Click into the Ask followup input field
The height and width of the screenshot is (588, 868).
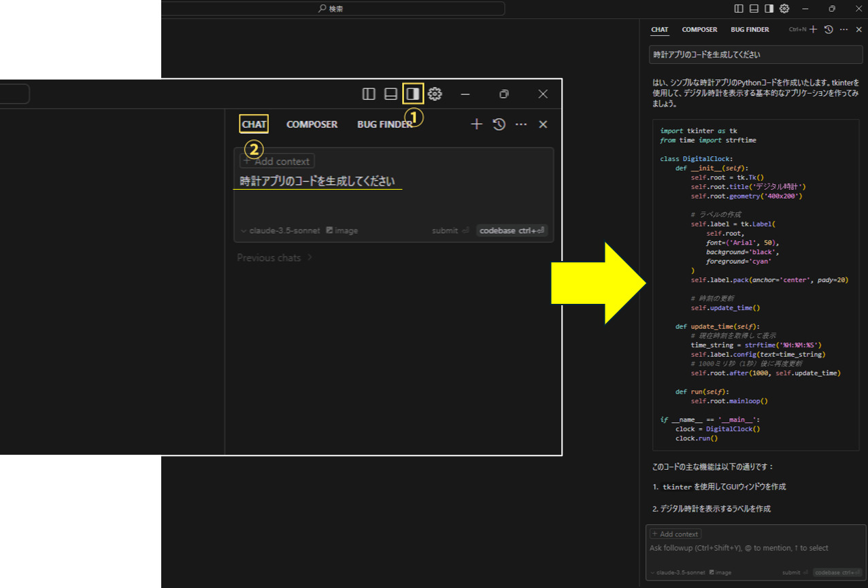(748, 548)
